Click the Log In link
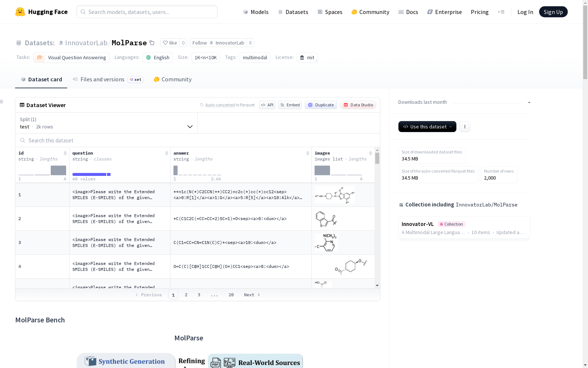588x368 pixels. point(525,12)
